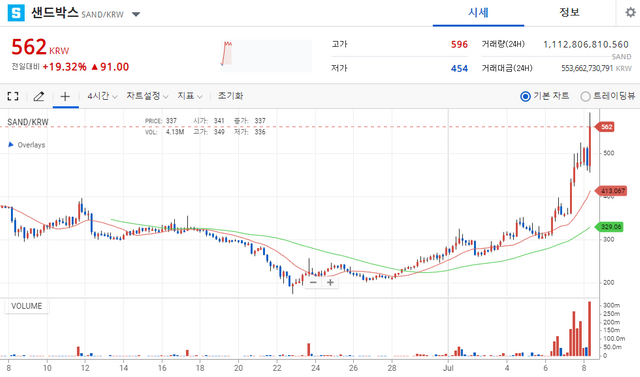
Task: Click the green 329.06 moving average label
Action: [x=609, y=226]
